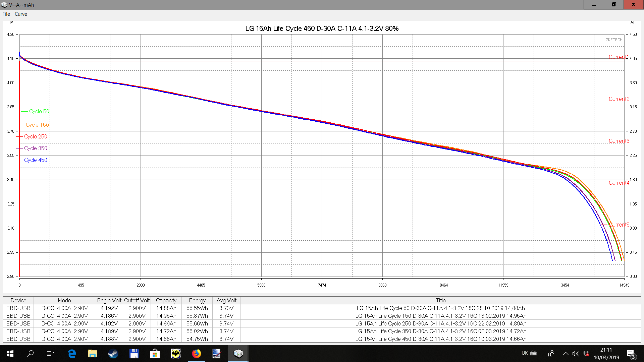Open Microsoft Store taskbar icon
The image size is (644, 362).
tap(155, 354)
